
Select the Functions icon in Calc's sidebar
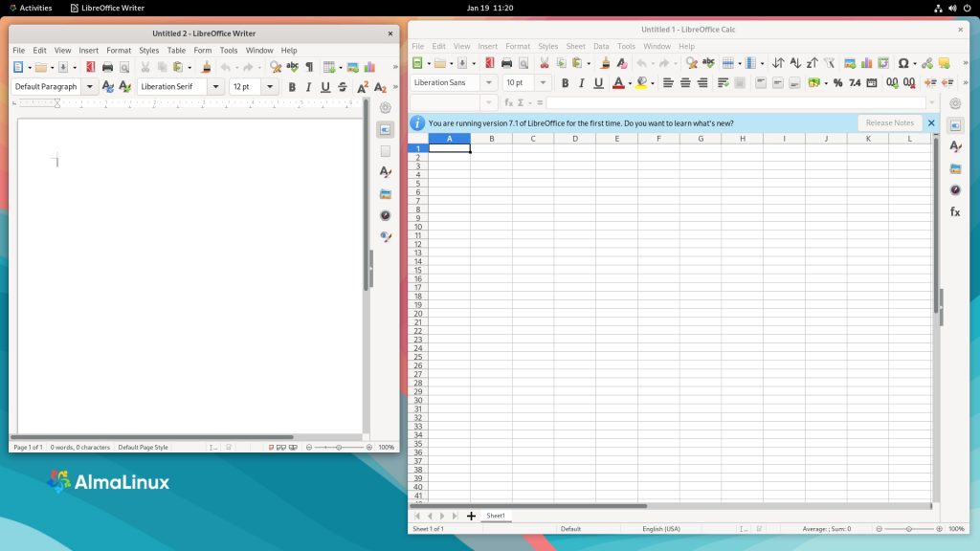click(954, 211)
